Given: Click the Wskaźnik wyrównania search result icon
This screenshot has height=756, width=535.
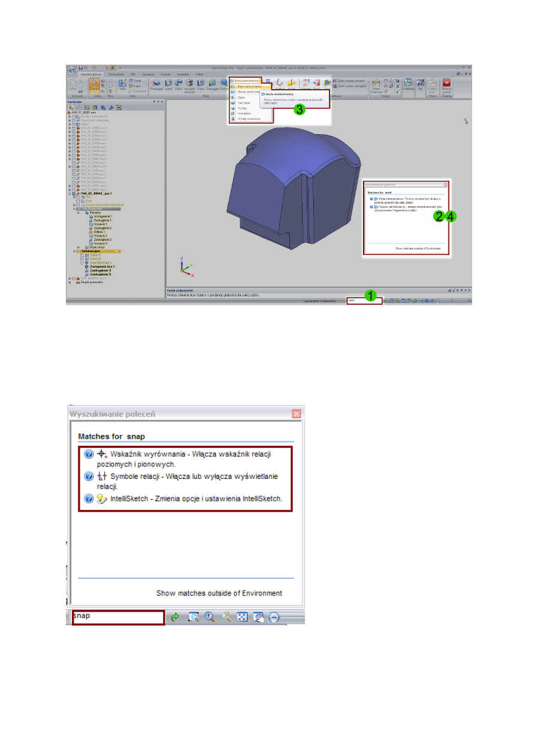Looking at the screenshot, I should pos(101,455).
